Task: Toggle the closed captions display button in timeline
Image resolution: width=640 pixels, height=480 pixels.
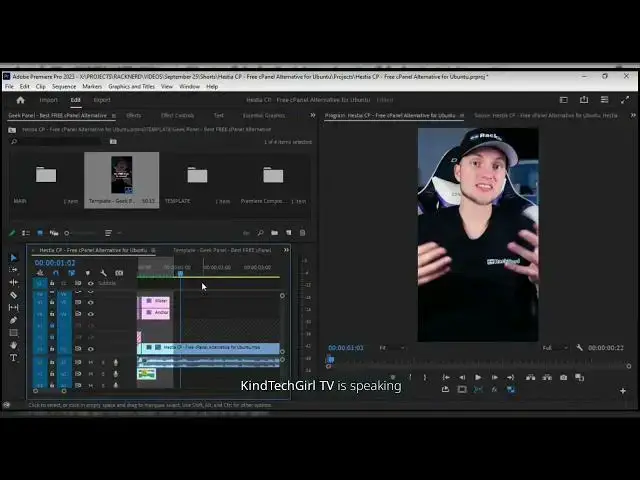Action: pyautogui.click(x=119, y=273)
